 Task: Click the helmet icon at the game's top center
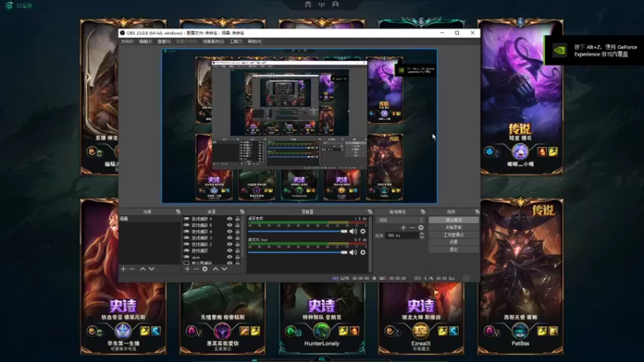pyautogui.click(x=308, y=4)
